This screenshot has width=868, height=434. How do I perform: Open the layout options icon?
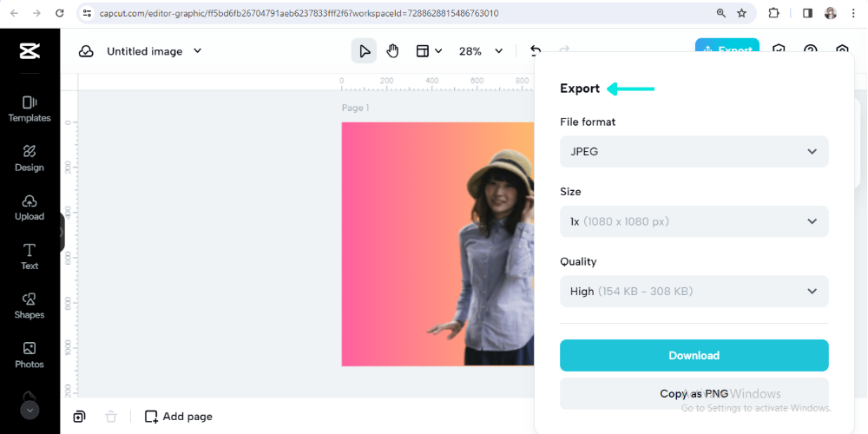pyautogui.click(x=423, y=51)
